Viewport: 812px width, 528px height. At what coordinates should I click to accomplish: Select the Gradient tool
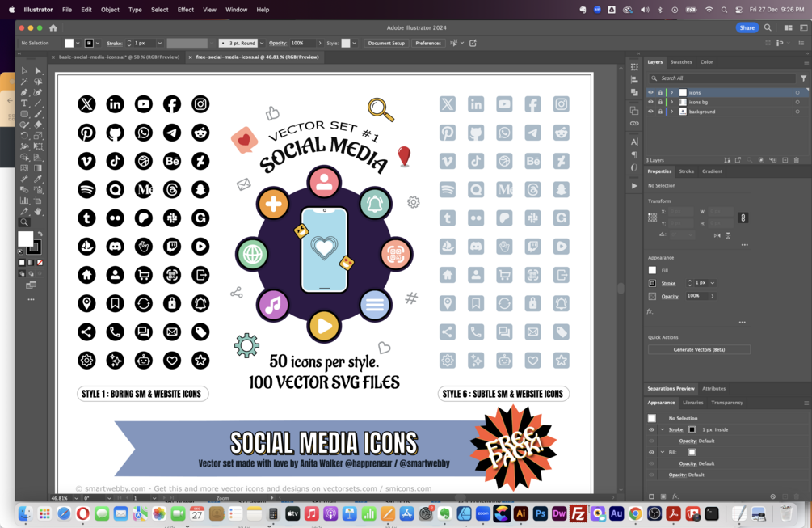click(x=38, y=168)
